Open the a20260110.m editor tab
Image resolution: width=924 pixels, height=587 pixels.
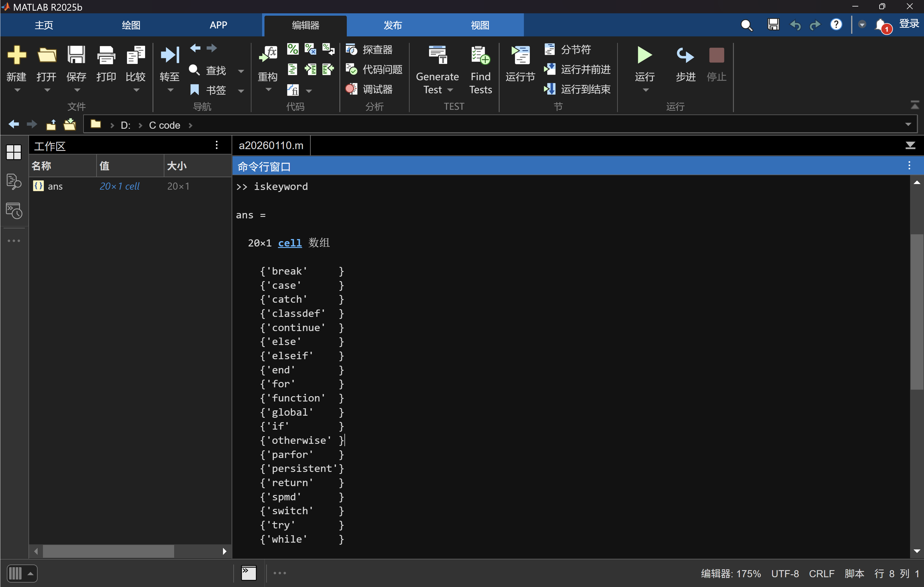[x=271, y=146]
